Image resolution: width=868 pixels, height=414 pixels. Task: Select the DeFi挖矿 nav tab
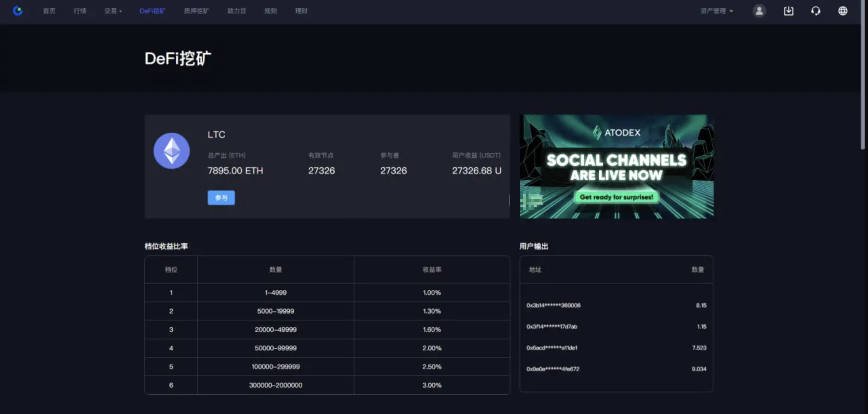152,11
